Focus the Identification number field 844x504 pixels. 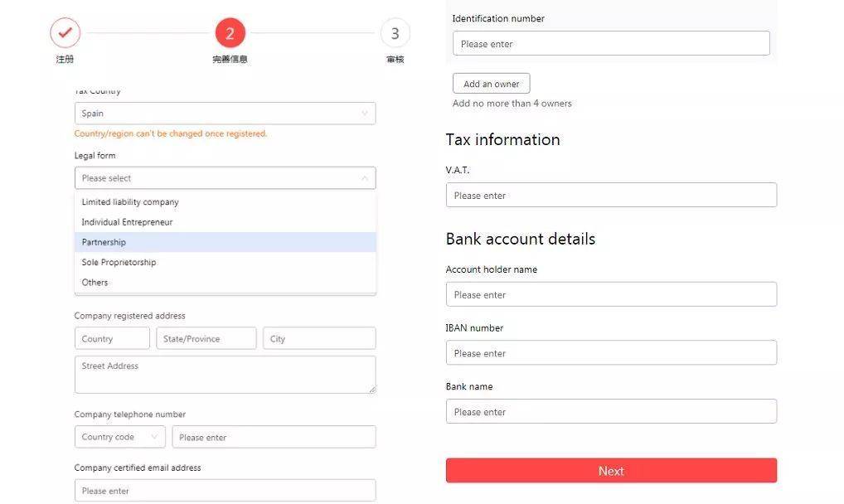pyautogui.click(x=611, y=44)
